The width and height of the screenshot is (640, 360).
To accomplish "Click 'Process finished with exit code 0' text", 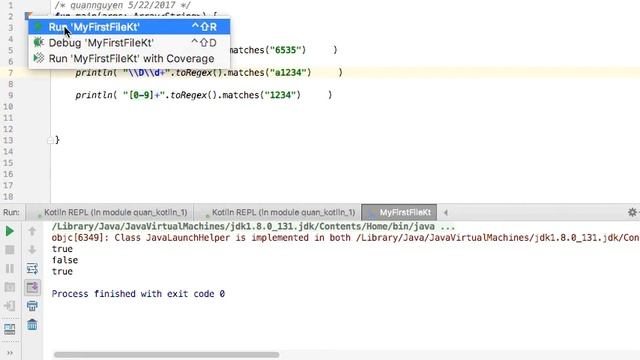I will click(138, 294).
